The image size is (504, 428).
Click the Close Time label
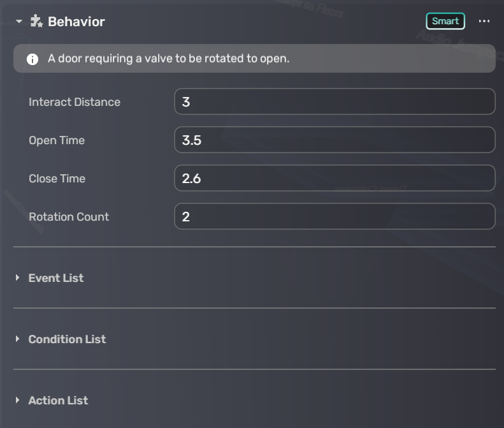pyautogui.click(x=57, y=179)
